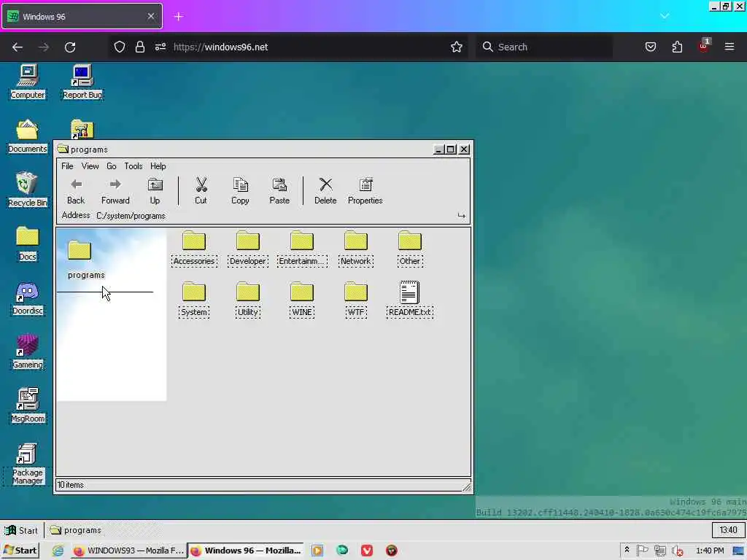Expand the system tray hidden icons
This screenshot has height=560, width=747.
[627, 550]
